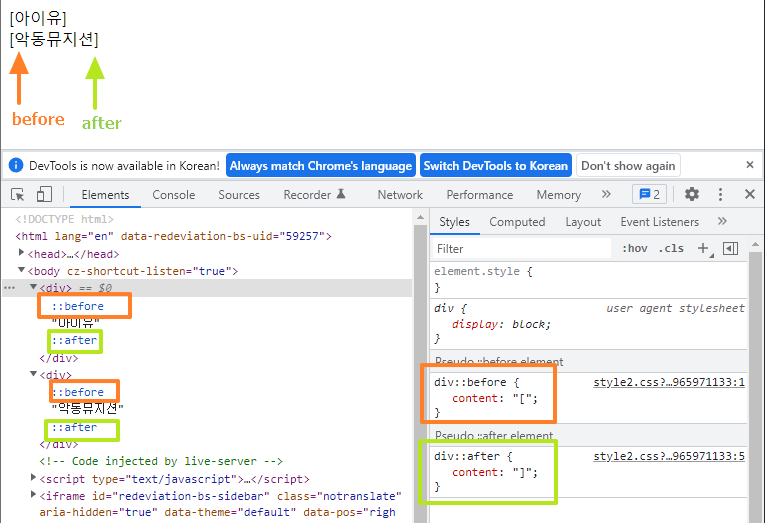The height and width of the screenshot is (523, 765).
Task: Click the three-dot gutter on selected div
Action: coord(9,288)
